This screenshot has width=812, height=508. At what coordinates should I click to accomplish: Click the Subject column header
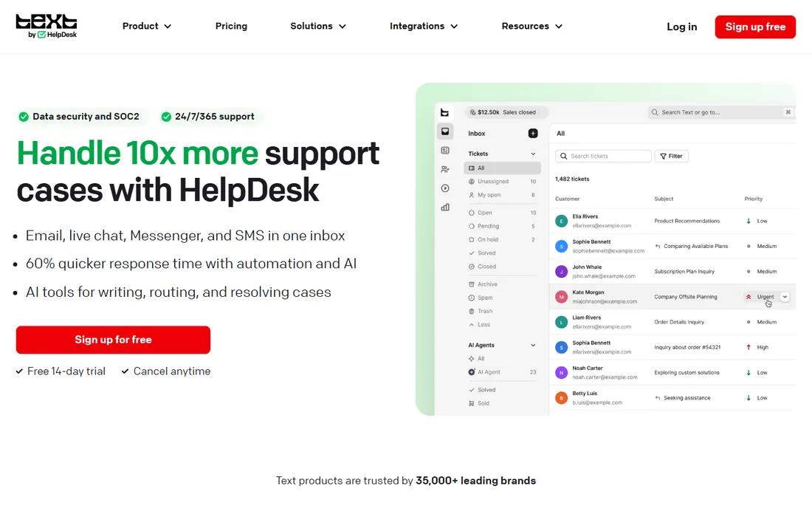pos(664,199)
